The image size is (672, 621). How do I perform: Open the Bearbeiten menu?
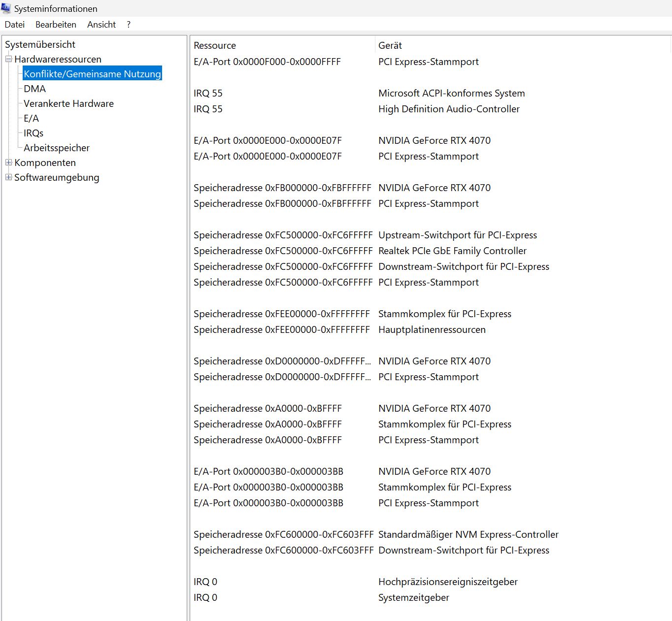[56, 25]
